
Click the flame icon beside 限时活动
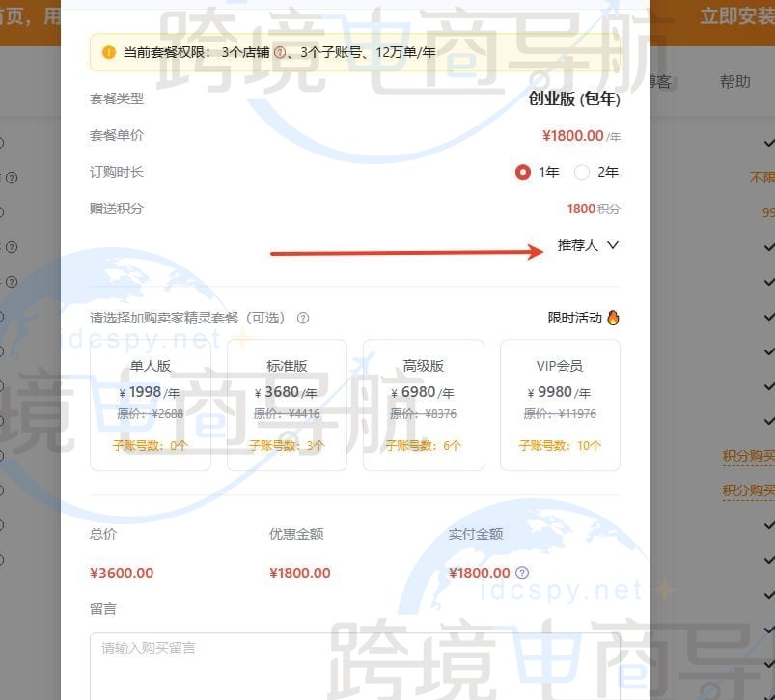(x=615, y=317)
